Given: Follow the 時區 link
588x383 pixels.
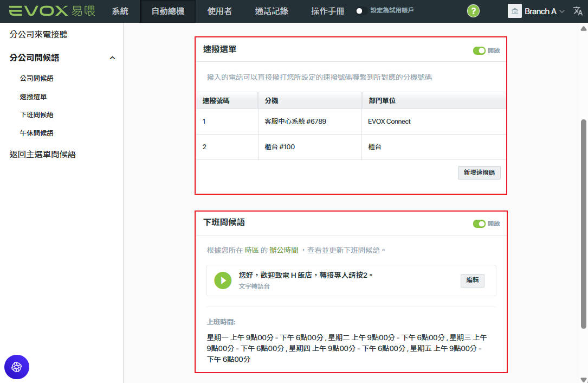Looking at the screenshot, I should (251, 250).
